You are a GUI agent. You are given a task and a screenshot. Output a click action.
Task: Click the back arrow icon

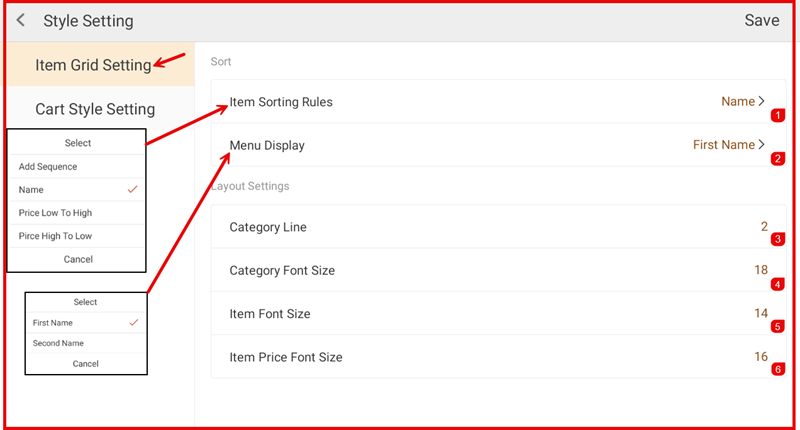(21, 21)
